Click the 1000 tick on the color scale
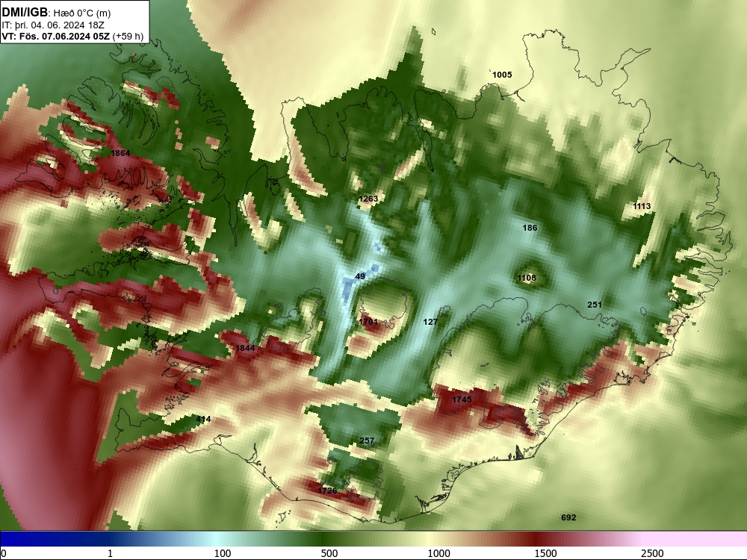Screen dimensions: 747x560 coord(438,553)
